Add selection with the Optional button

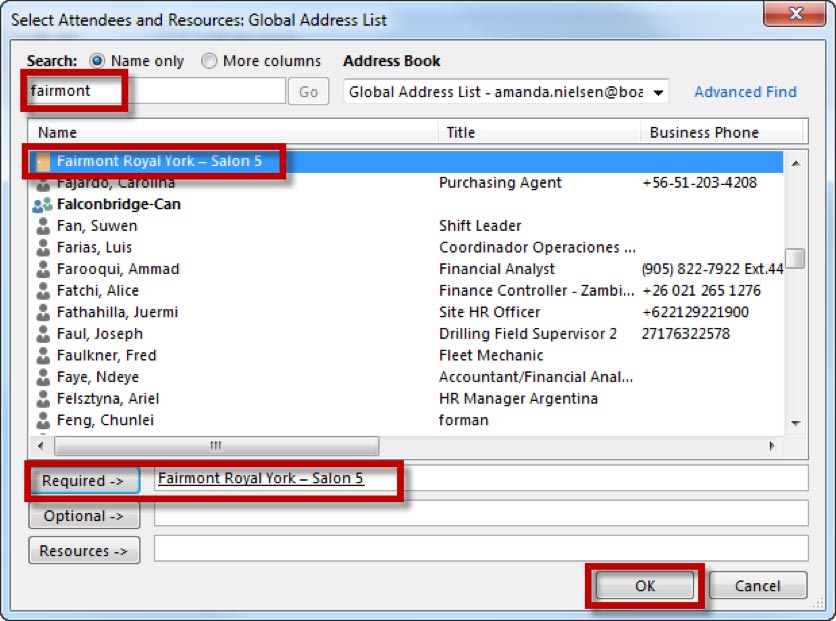pyautogui.click(x=84, y=516)
